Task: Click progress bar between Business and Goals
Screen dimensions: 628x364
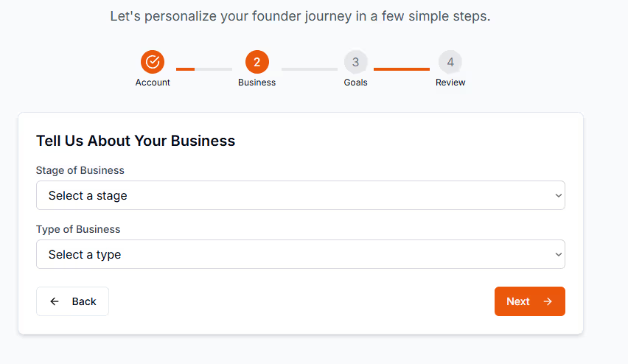Action: click(310, 69)
